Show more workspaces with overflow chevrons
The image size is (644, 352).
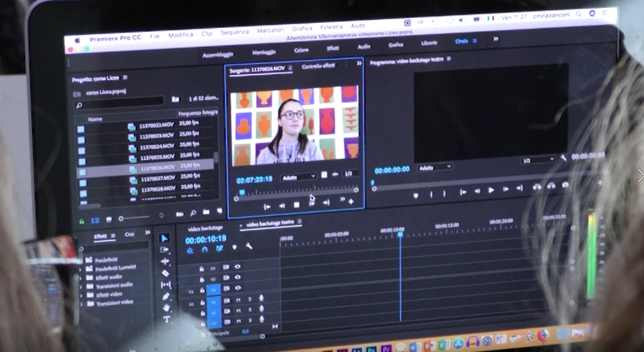click(x=496, y=39)
